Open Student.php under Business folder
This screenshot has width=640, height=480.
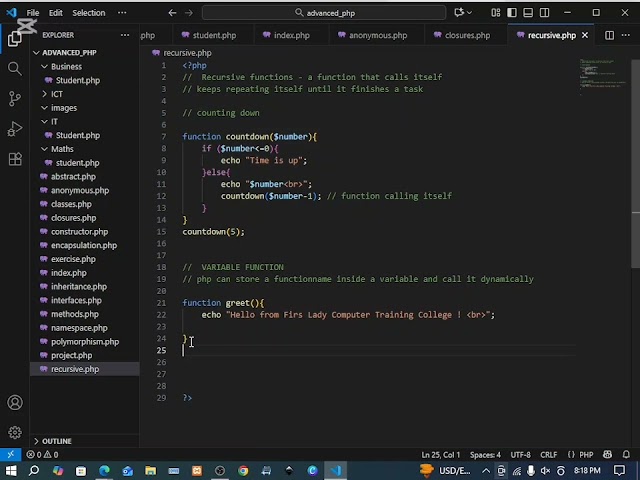tap(85, 80)
